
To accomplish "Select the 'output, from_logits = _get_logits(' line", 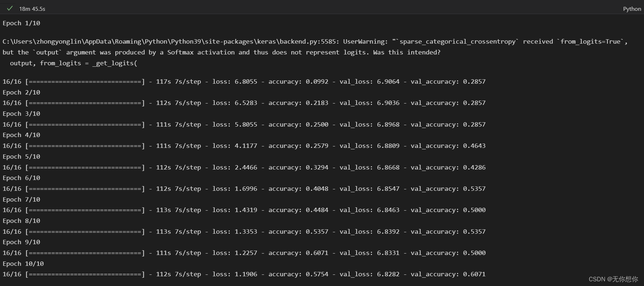I will pyautogui.click(x=74, y=63).
